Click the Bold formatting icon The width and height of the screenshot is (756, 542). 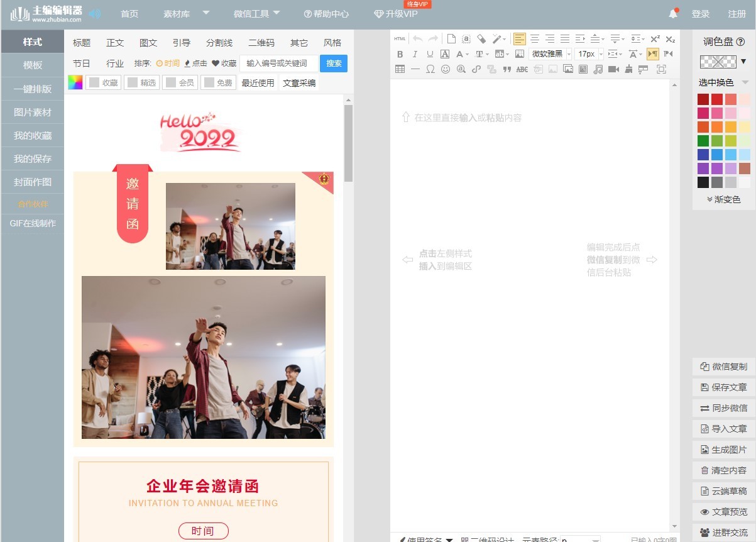[x=400, y=54]
